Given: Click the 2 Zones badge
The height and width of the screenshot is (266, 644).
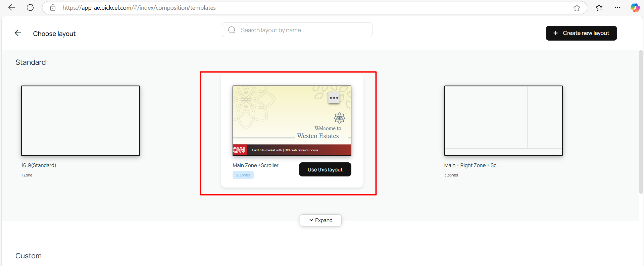Looking at the screenshot, I should click(243, 175).
